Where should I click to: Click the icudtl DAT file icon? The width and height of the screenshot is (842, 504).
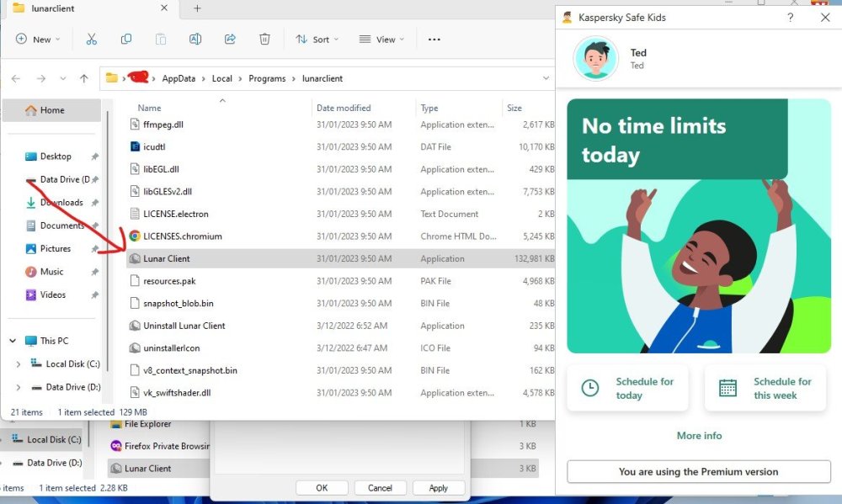pyautogui.click(x=135, y=146)
